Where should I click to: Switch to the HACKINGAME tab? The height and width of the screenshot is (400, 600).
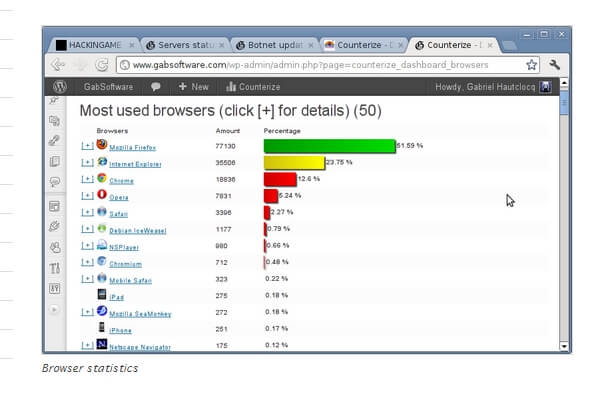coord(94,45)
